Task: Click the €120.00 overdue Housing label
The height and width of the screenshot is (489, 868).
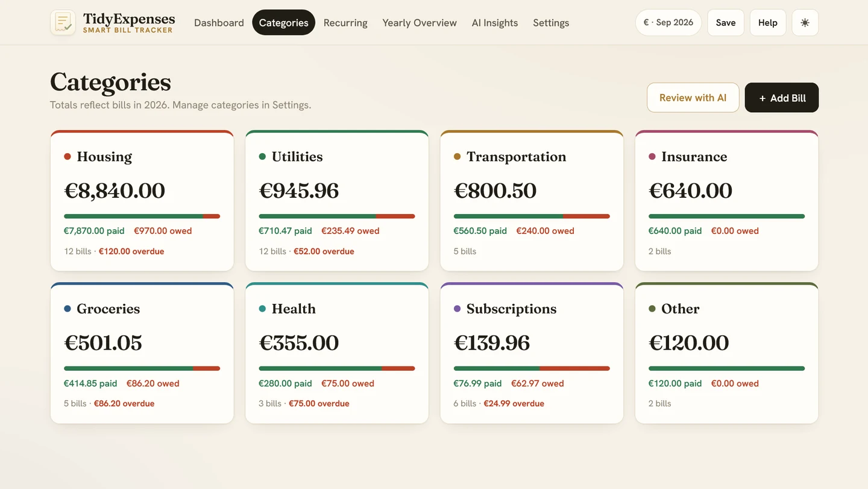Action: [131, 251]
